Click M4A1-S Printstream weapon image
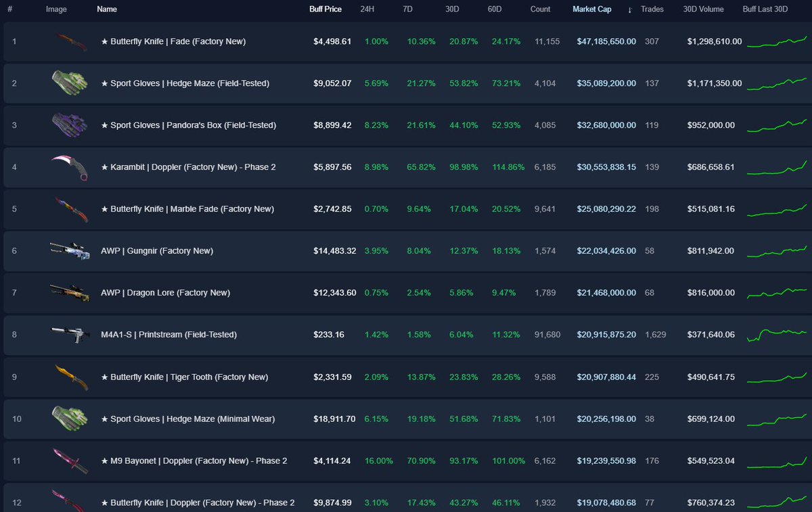The width and height of the screenshot is (812, 512). click(70, 335)
